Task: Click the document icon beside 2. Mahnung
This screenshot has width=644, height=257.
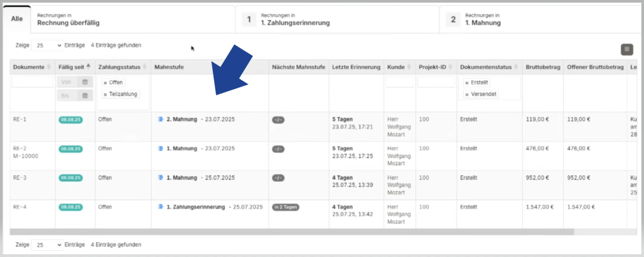Action: tap(161, 119)
